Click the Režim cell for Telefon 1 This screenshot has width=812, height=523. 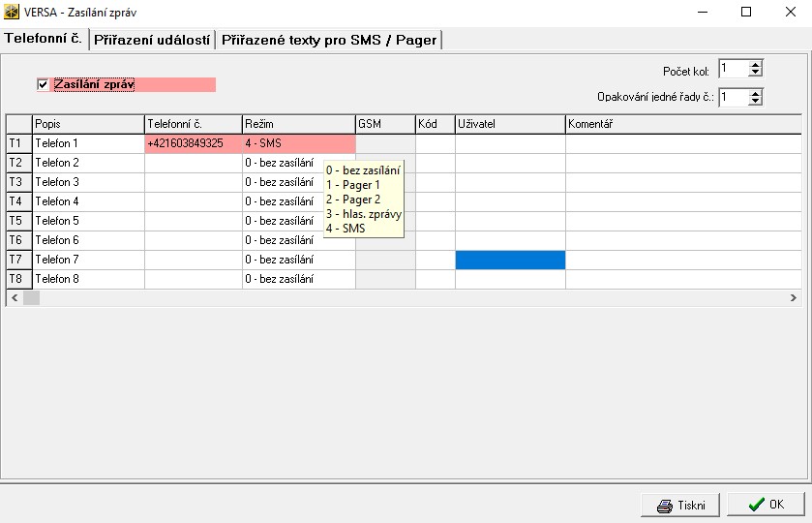[x=298, y=143]
